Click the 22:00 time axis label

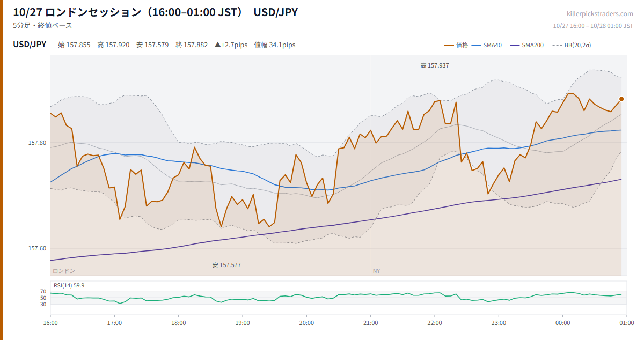[x=435, y=323]
